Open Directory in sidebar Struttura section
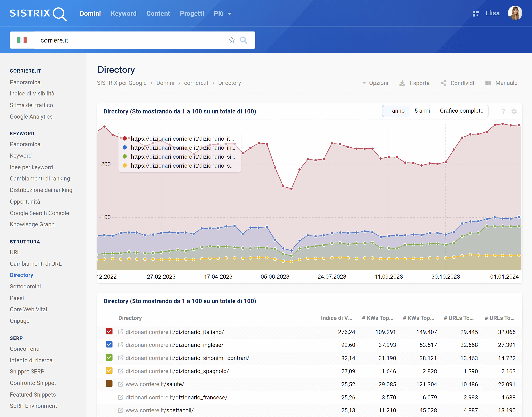The width and height of the screenshot is (532, 417). pos(21,275)
